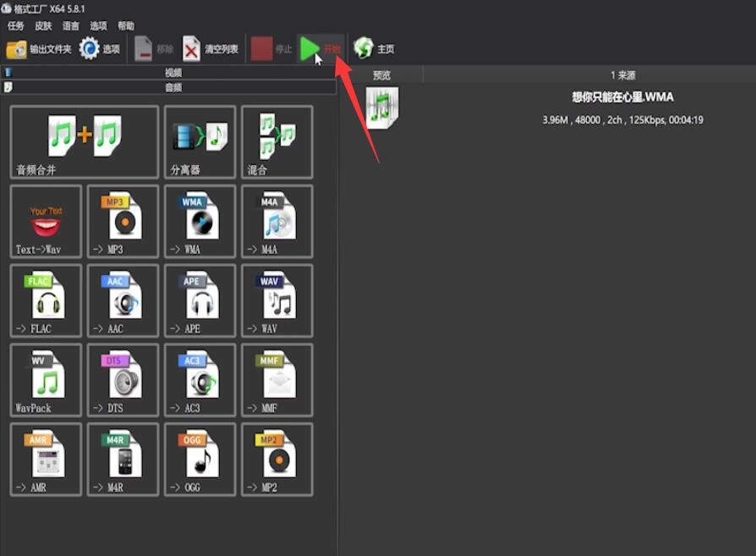Select the WavPack output format

point(46,380)
